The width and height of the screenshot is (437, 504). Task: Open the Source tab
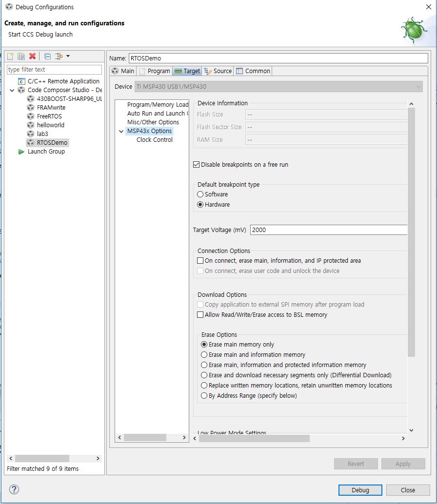[x=218, y=71]
